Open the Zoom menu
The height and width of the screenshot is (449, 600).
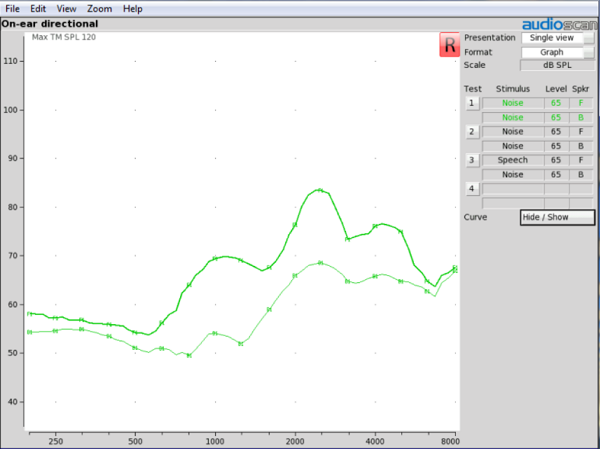coord(99,8)
